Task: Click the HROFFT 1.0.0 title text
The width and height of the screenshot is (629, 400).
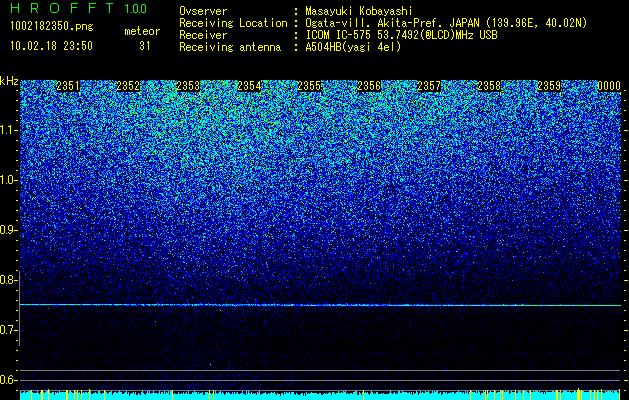Action: point(78,8)
